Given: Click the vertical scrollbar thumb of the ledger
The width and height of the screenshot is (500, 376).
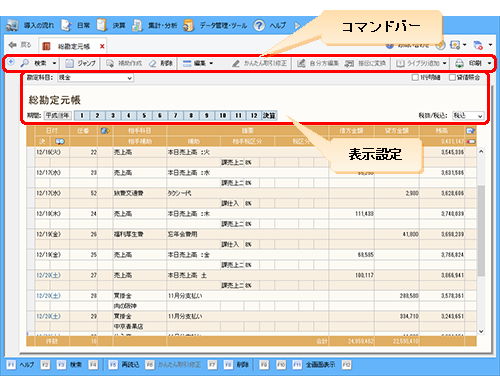Looking at the screenshot, I should click(481, 231).
